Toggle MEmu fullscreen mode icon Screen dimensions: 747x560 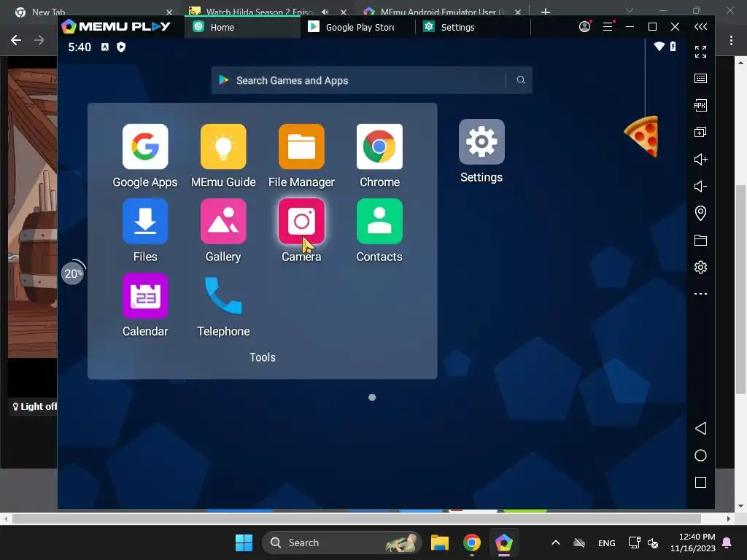pyautogui.click(x=700, y=52)
